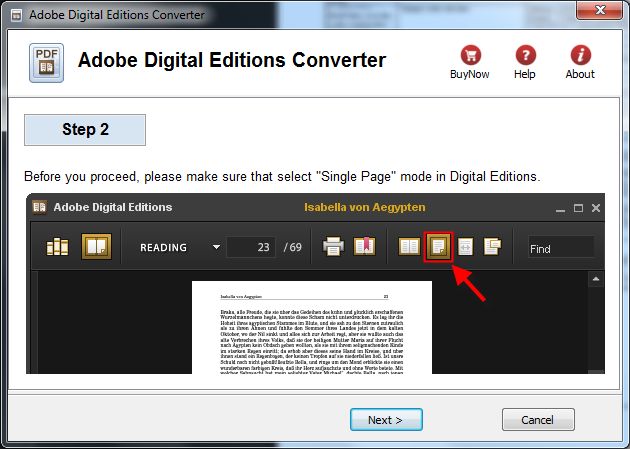Open the READING dropdown arrow
The width and height of the screenshot is (630, 449).
[x=216, y=247]
